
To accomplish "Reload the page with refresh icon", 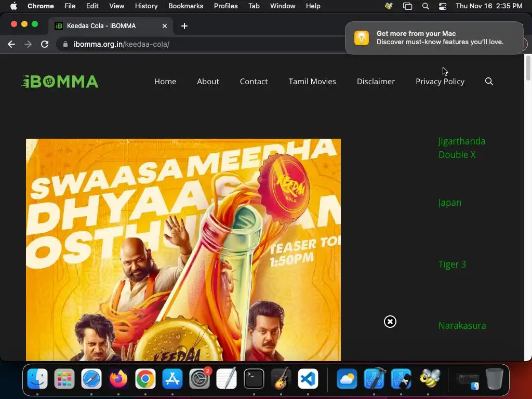I will click(45, 44).
